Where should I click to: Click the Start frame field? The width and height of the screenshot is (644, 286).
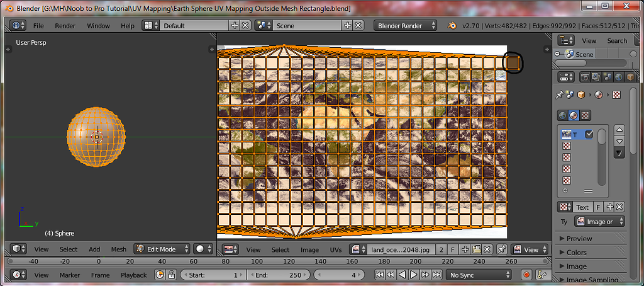213,275
